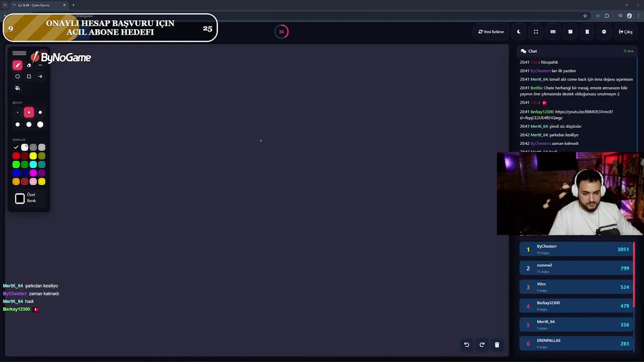Select the paint bucket fill tool
The width and height of the screenshot is (644, 362).
click(x=18, y=88)
